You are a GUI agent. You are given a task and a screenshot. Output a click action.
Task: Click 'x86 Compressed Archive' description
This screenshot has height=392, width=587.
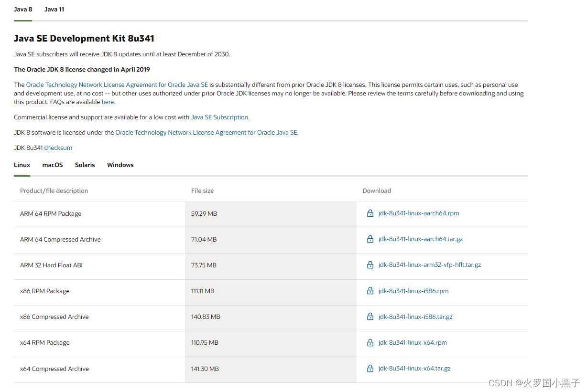pos(54,317)
